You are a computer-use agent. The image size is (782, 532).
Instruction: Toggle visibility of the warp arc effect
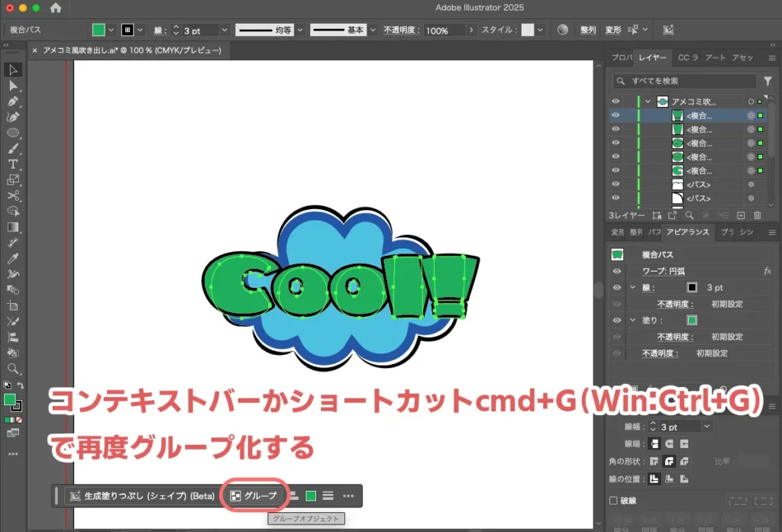(616, 271)
